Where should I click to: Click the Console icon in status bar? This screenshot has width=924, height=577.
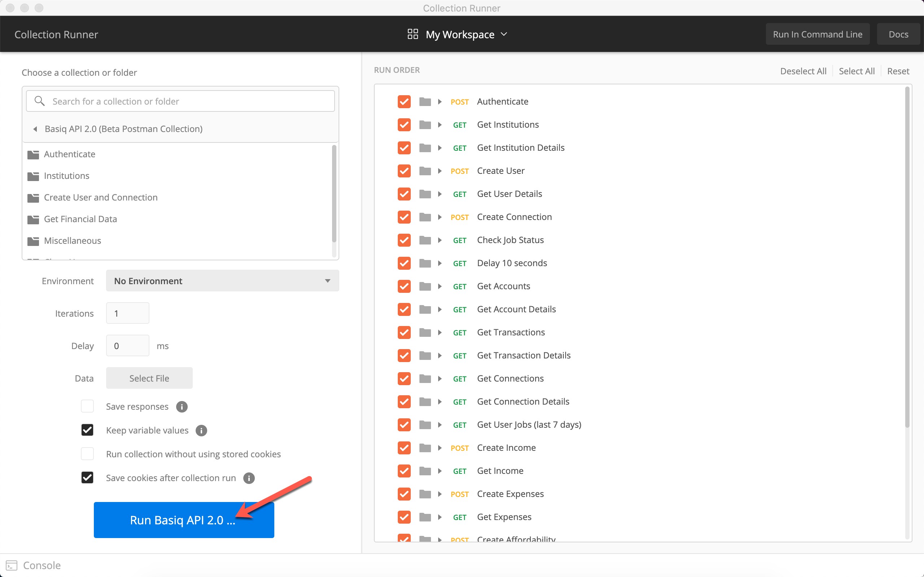[12, 565]
